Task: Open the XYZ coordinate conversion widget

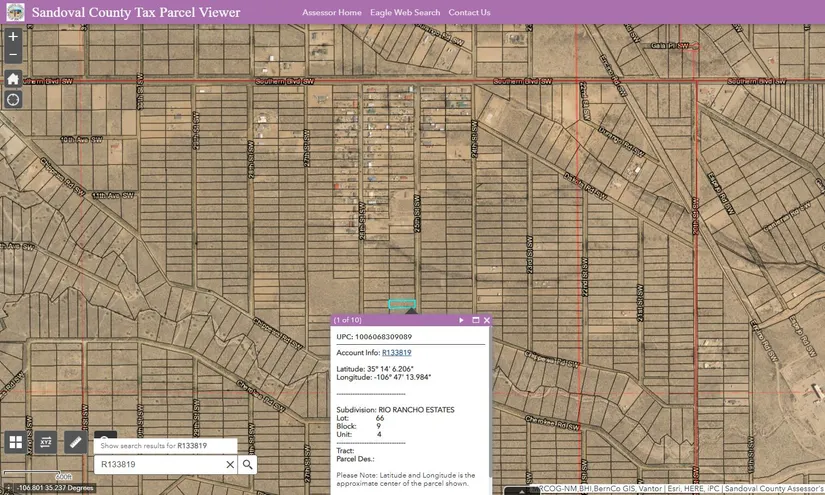Action: [46, 442]
